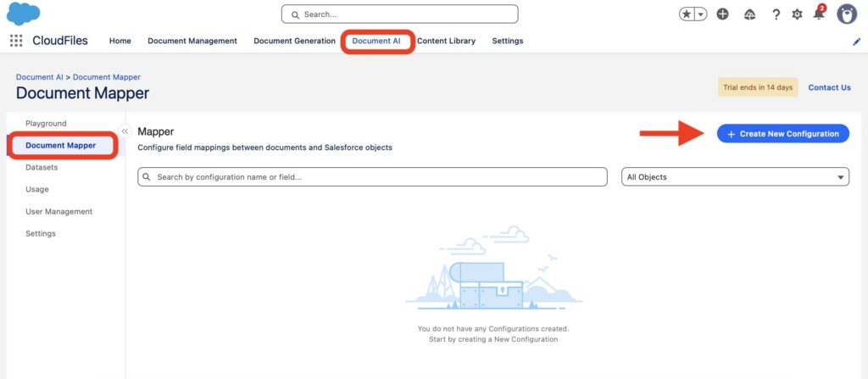Open the Favorites star icon
The width and height of the screenshot is (868, 379).
pyautogui.click(x=687, y=14)
